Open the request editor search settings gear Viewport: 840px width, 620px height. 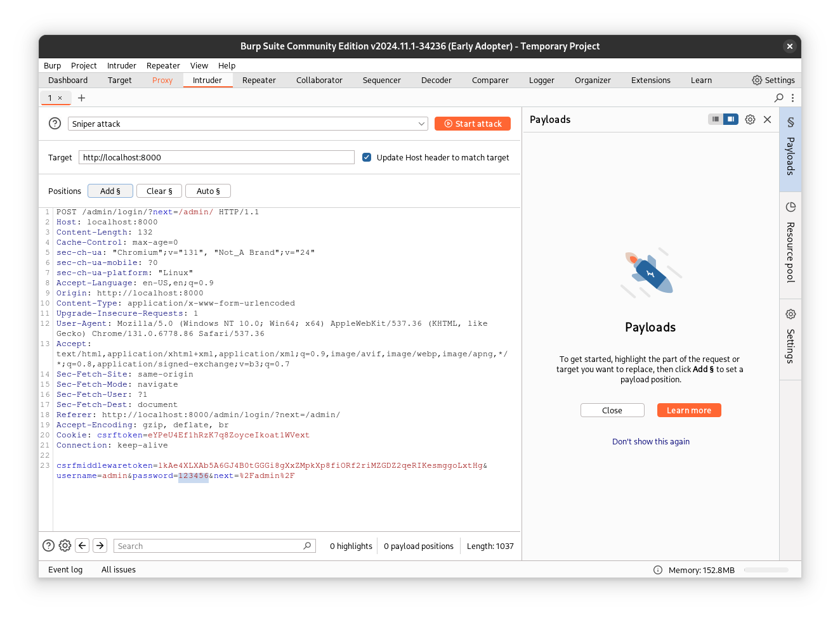coord(65,546)
